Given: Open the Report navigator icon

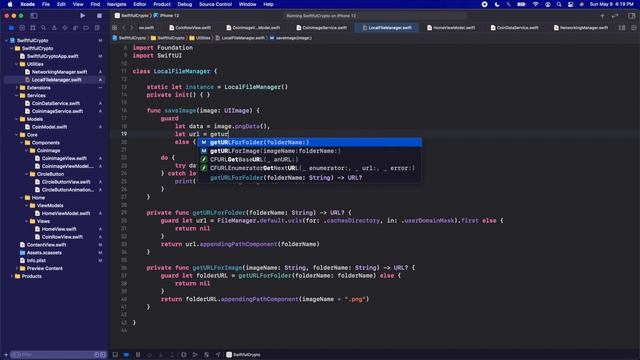Looking at the screenshot, I should pyautogui.click(x=97, y=28).
